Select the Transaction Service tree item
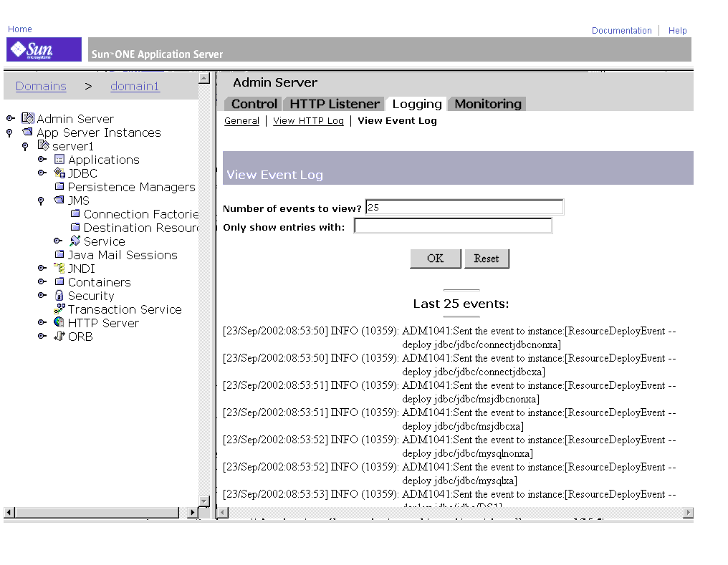 coord(125,309)
